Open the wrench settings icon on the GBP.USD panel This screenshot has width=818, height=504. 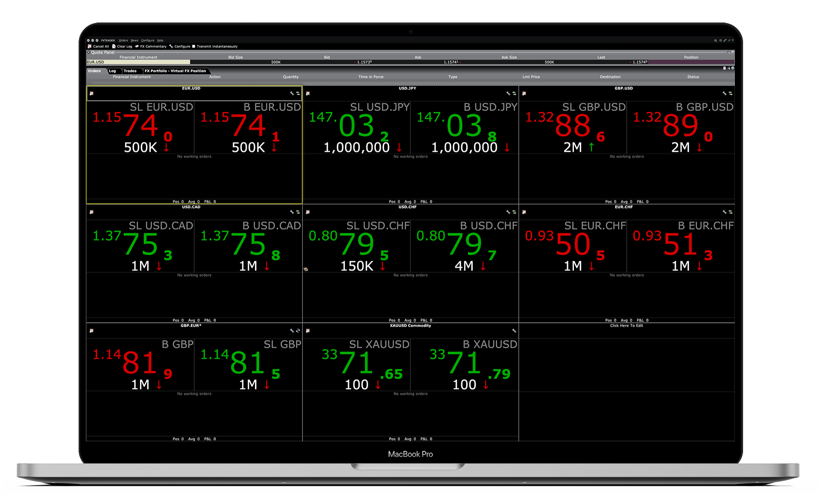tap(724, 93)
